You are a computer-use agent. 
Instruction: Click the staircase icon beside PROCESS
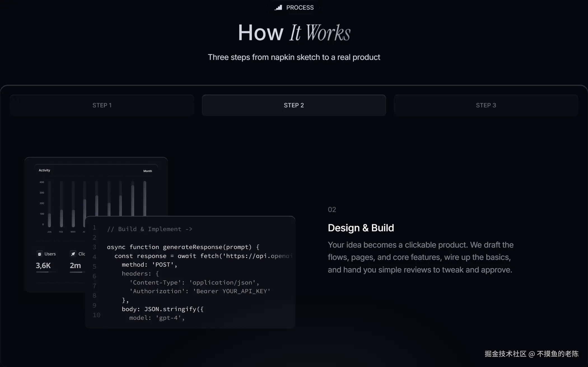pos(278,8)
